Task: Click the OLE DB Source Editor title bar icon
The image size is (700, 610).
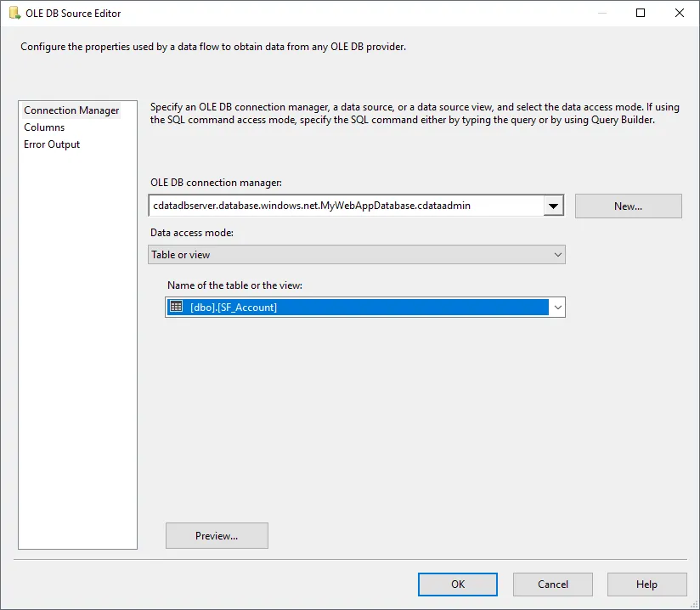Action: click(x=12, y=13)
